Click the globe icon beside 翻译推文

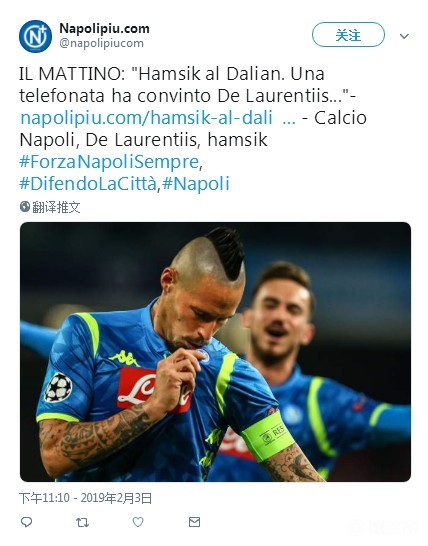pyautogui.click(x=25, y=206)
